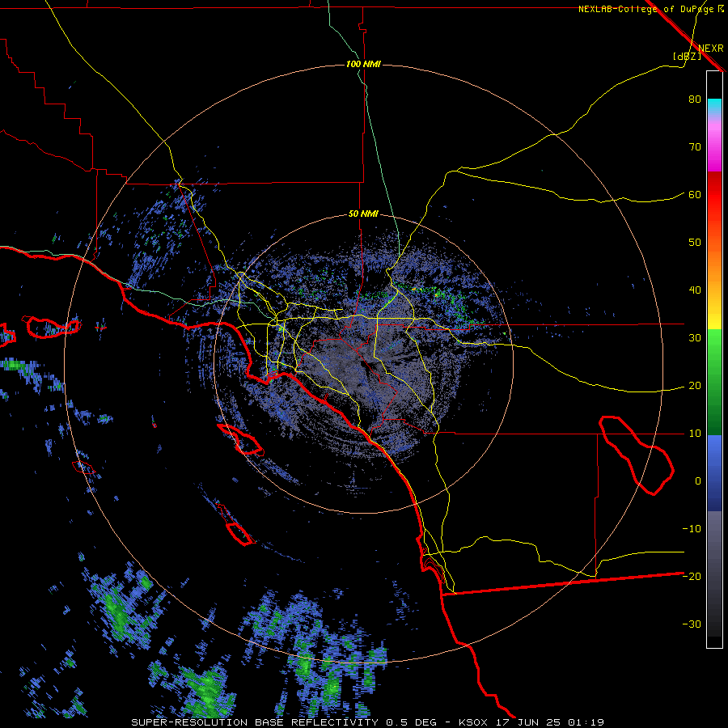This screenshot has height=728, width=728.
Task: Click the KSOX station identifier in caption
Action: coord(475,722)
